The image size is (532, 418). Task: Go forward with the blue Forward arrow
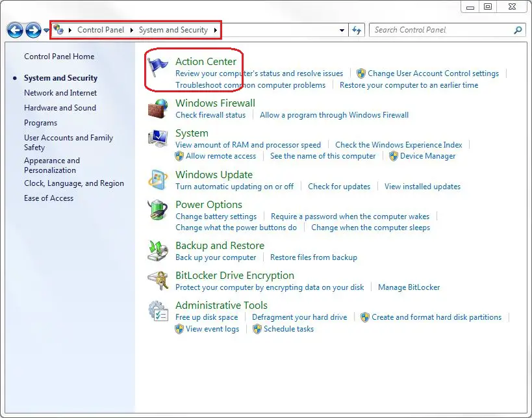33,30
